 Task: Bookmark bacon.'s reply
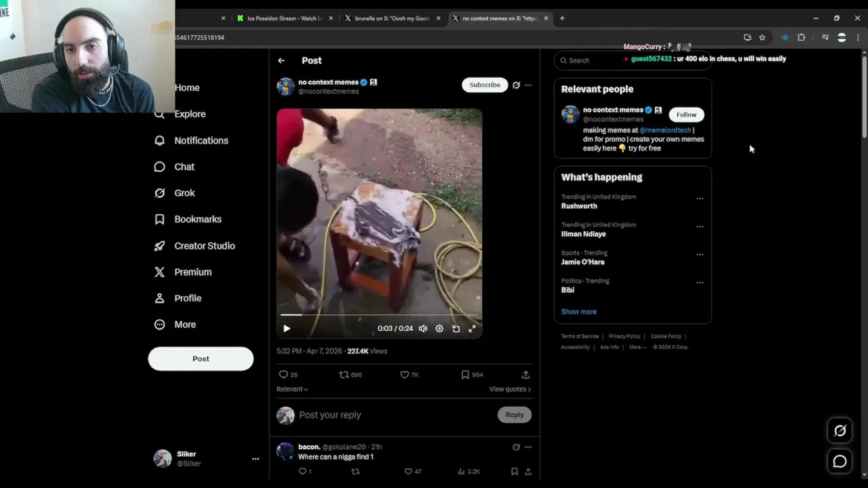pyautogui.click(x=514, y=471)
